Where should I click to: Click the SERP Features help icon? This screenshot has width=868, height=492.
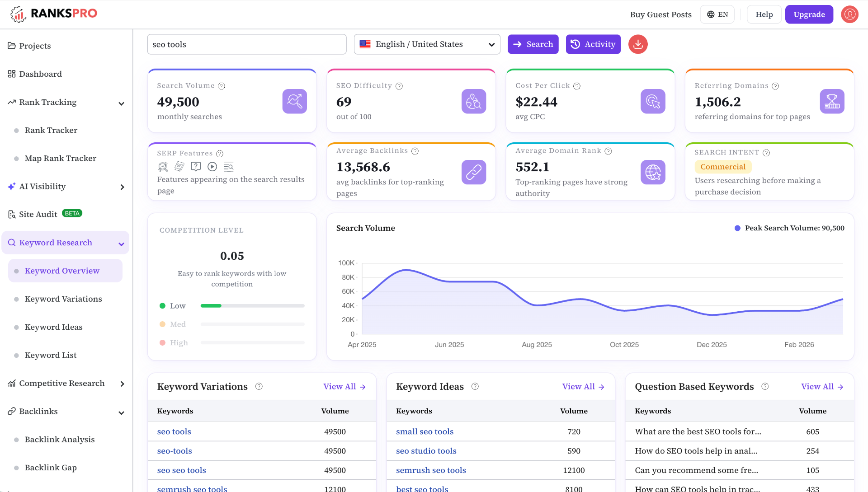(x=220, y=154)
